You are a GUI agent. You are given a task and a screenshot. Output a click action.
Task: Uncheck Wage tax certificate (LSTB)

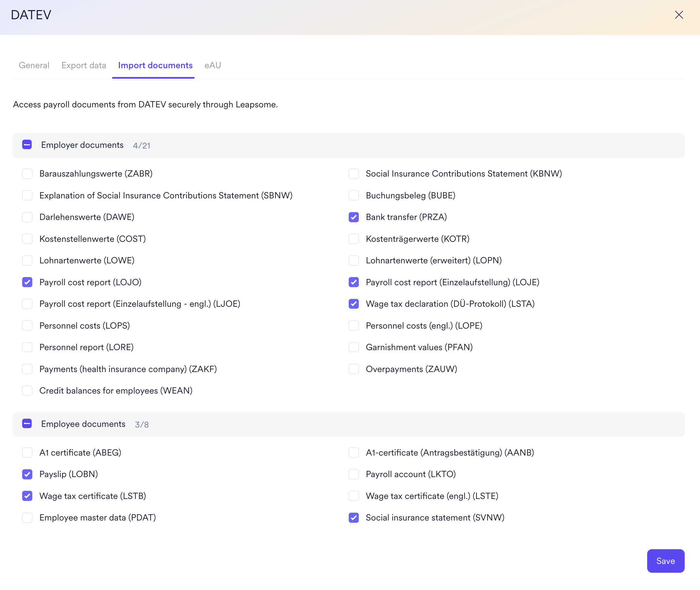27,496
